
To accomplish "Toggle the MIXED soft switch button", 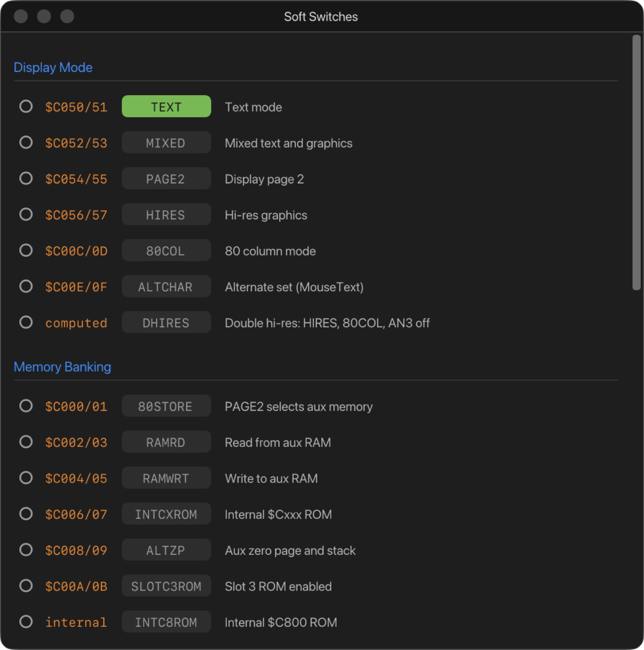I will [166, 143].
